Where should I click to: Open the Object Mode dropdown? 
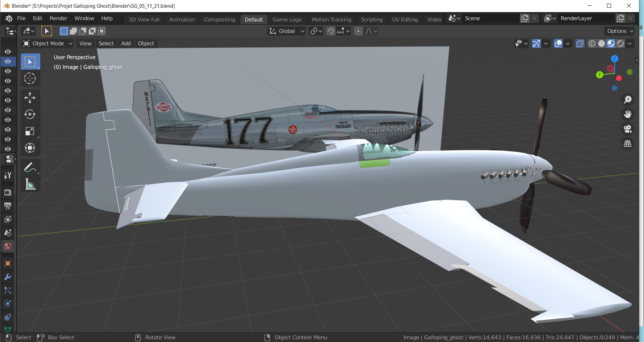tap(47, 44)
